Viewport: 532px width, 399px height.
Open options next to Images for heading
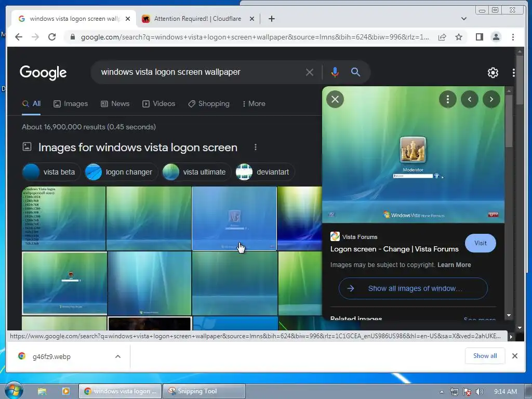(256, 147)
